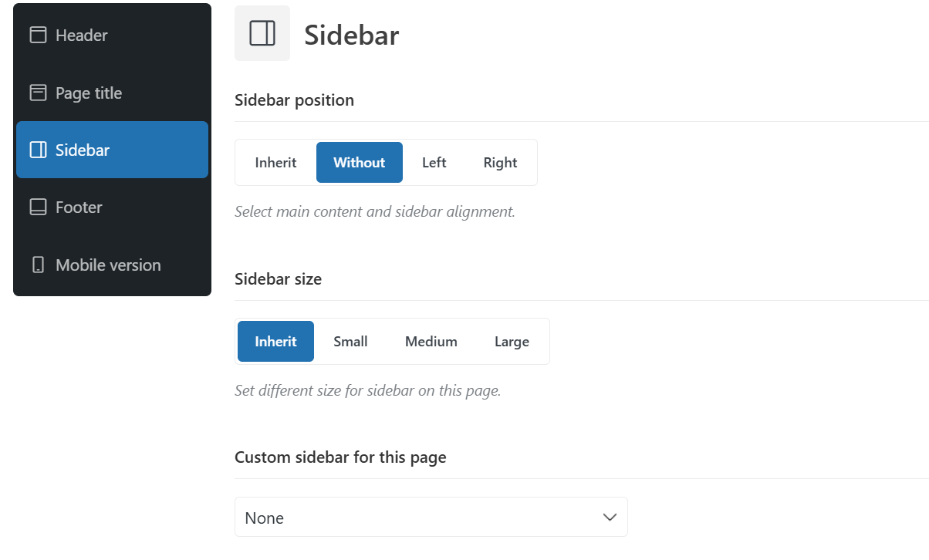929x560 pixels.
Task: Click the Mobile version phone icon
Action: [x=38, y=265]
